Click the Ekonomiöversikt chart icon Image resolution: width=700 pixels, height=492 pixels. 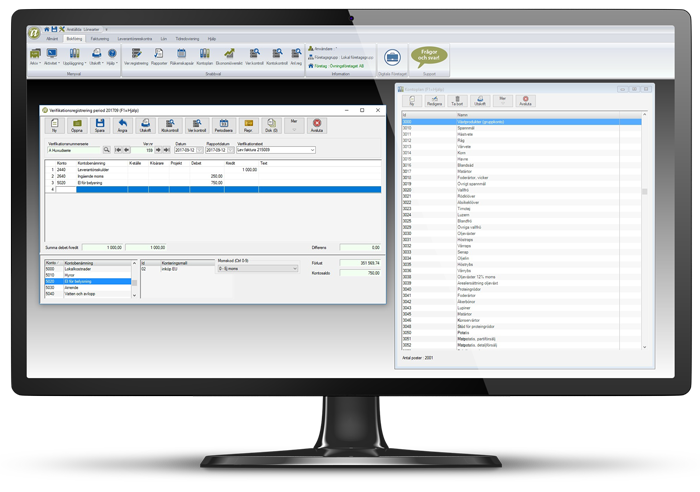click(x=228, y=56)
